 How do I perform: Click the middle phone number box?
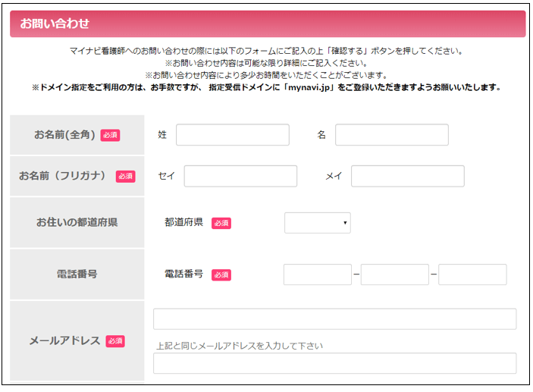point(394,274)
